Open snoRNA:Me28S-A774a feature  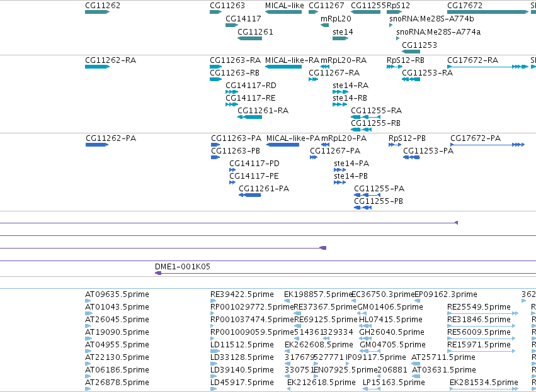398,38
